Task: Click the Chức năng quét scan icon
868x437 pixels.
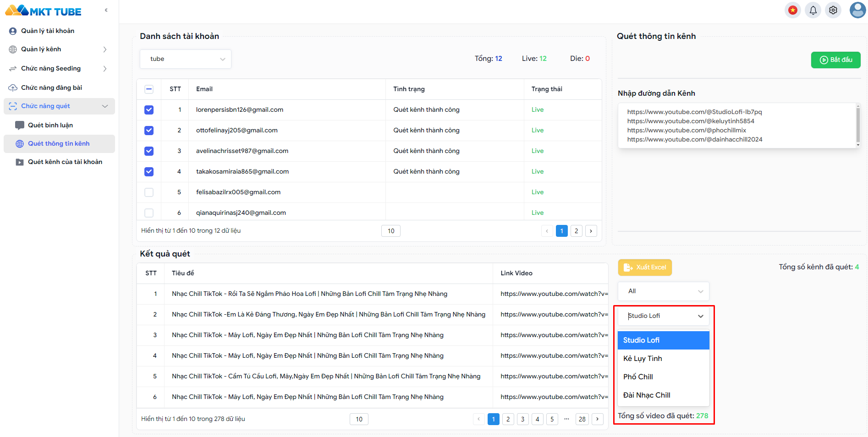Action: click(13, 106)
